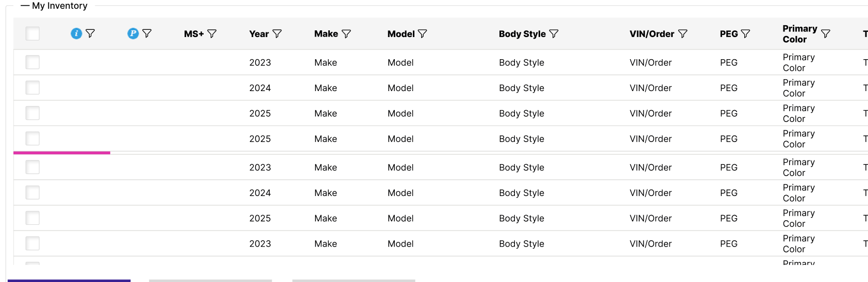Click the pink progress bar segment

(x=62, y=153)
